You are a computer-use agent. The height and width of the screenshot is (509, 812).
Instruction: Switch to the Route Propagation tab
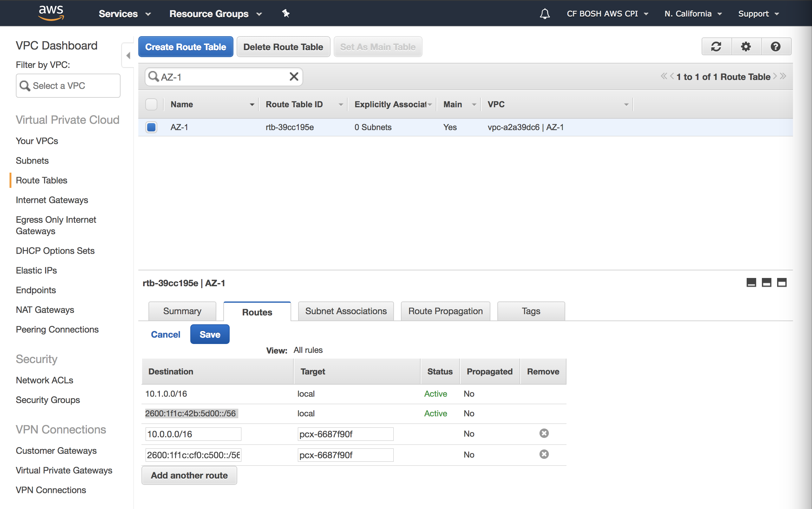point(445,311)
